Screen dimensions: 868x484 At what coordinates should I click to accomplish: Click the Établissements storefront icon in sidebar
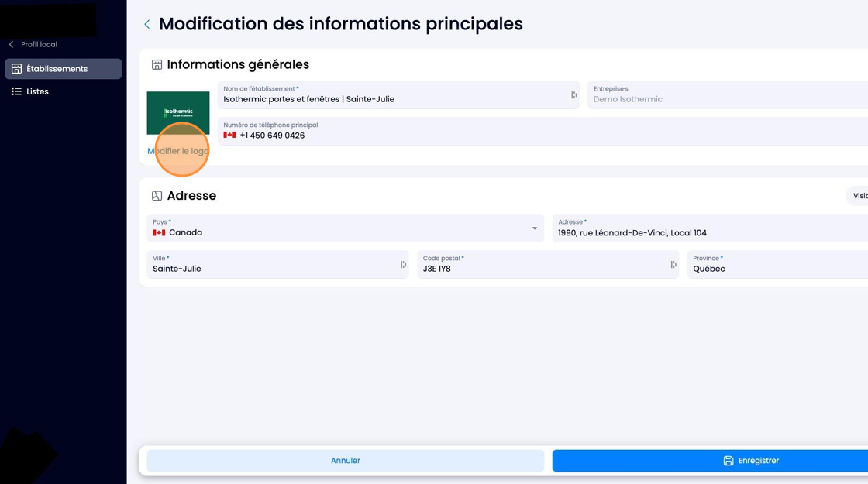pos(16,69)
